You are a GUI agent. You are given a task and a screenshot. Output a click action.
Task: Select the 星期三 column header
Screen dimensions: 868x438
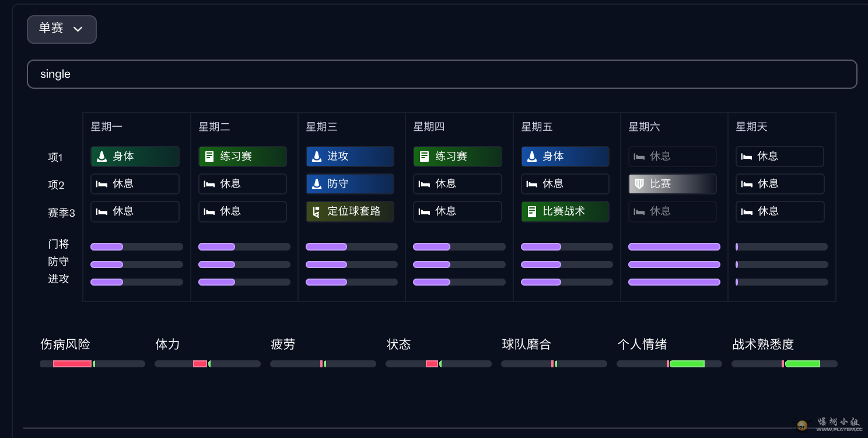(x=321, y=127)
